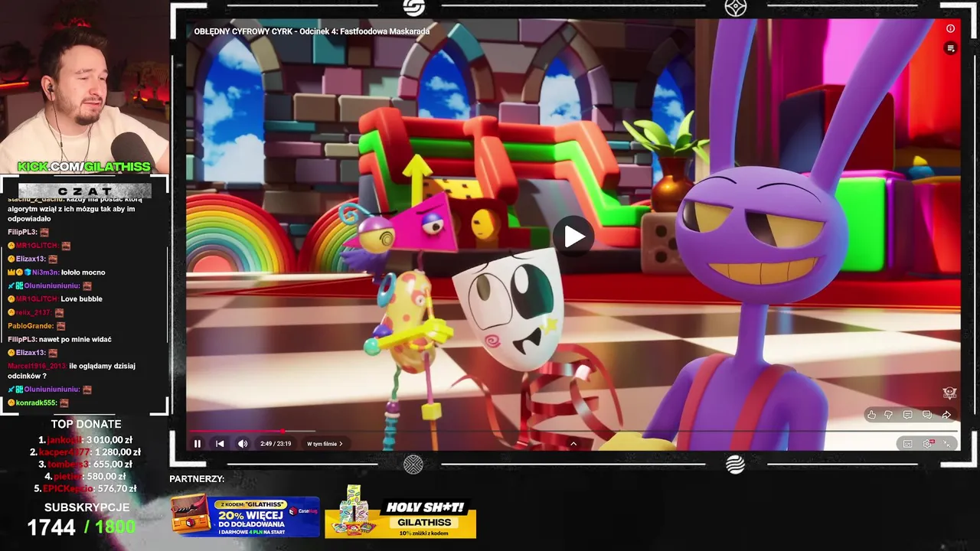Open player settings gear icon
Viewport: 980px width, 551px height.
coord(928,444)
